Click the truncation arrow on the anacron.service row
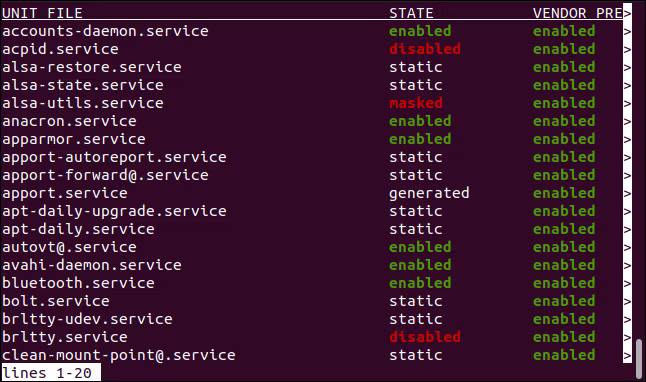This screenshot has width=646, height=382. (x=627, y=122)
